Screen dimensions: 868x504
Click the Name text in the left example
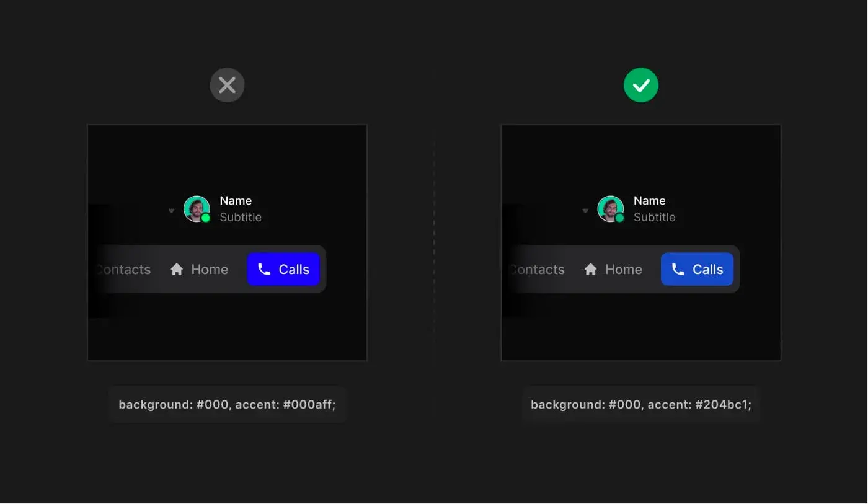tap(236, 200)
